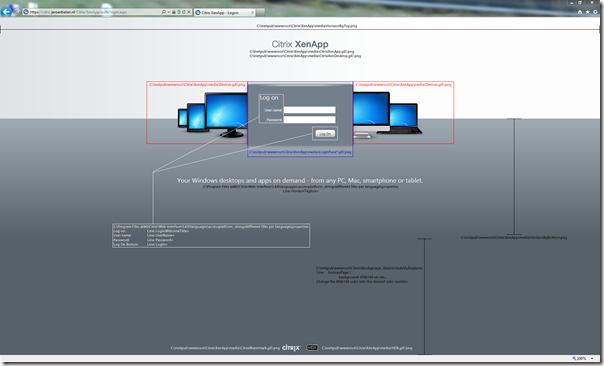The height and width of the screenshot is (366, 604).
Task: Open the address bar autocomplete dropdown arrow
Action: pyautogui.click(x=169, y=12)
